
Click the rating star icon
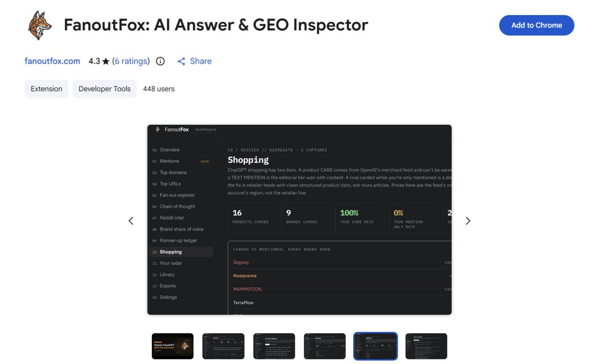(x=106, y=61)
